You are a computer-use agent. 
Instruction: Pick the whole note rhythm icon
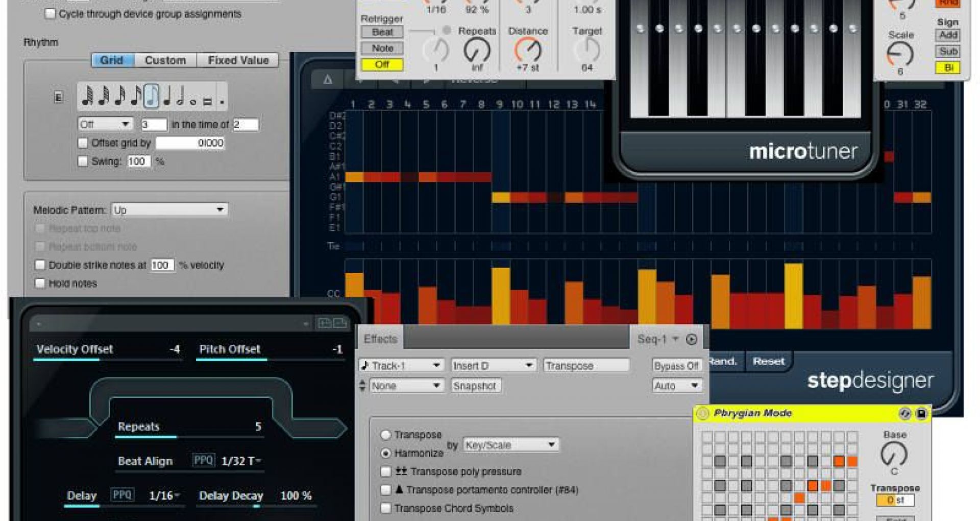pos(193,101)
